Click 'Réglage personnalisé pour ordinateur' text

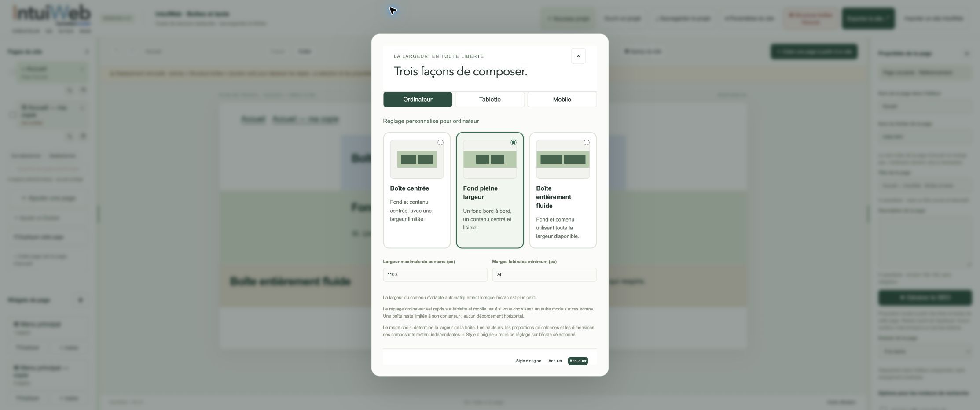(x=431, y=121)
